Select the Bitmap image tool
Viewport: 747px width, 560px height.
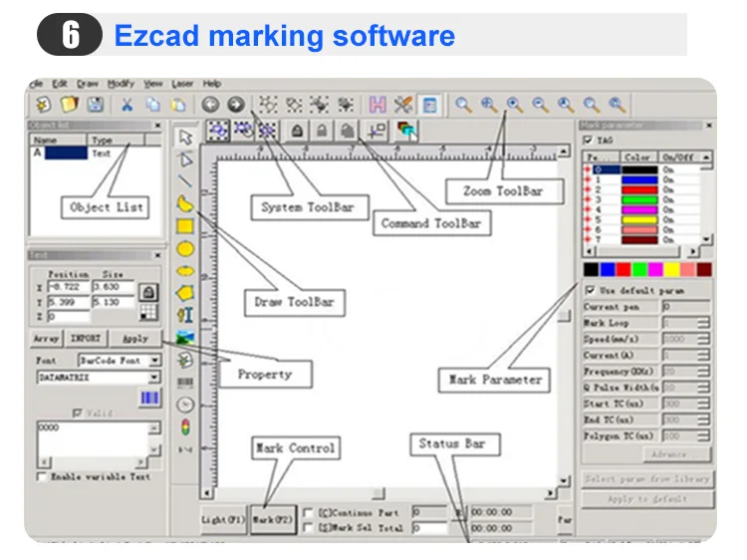click(185, 337)
